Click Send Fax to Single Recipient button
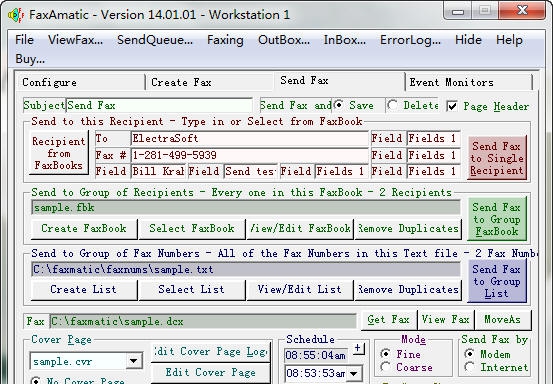The image size is (553, 384). (x=497, y=158)
